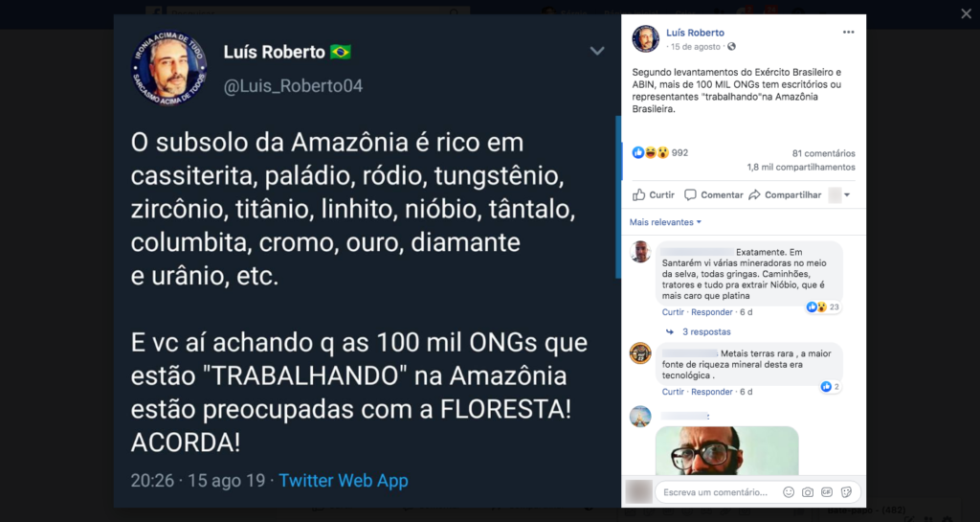This screenshot has height=522, width=980.
Task: Open the tweet's chevron dropdown menu
Action: click(597, 51)
